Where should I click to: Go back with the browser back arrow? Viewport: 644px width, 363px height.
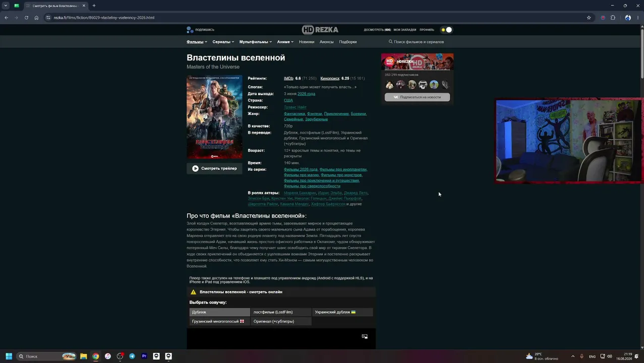[6, 18]
